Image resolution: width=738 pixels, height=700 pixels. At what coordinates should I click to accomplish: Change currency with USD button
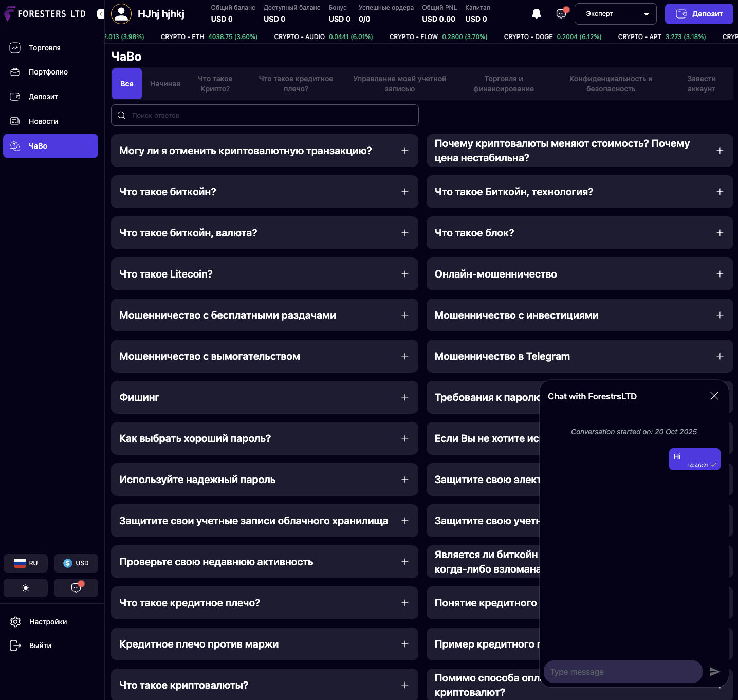pyautogui.click(x=76, y=563)
